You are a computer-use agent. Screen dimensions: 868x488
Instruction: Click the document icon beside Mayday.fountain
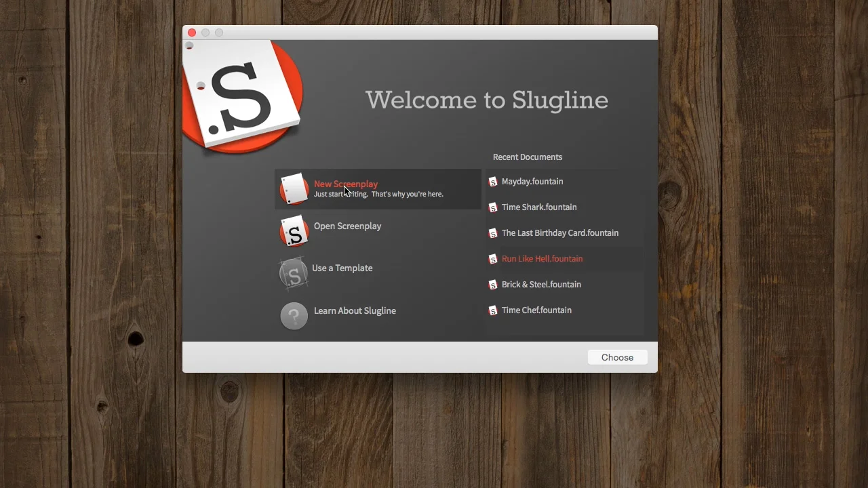point(493,181)
